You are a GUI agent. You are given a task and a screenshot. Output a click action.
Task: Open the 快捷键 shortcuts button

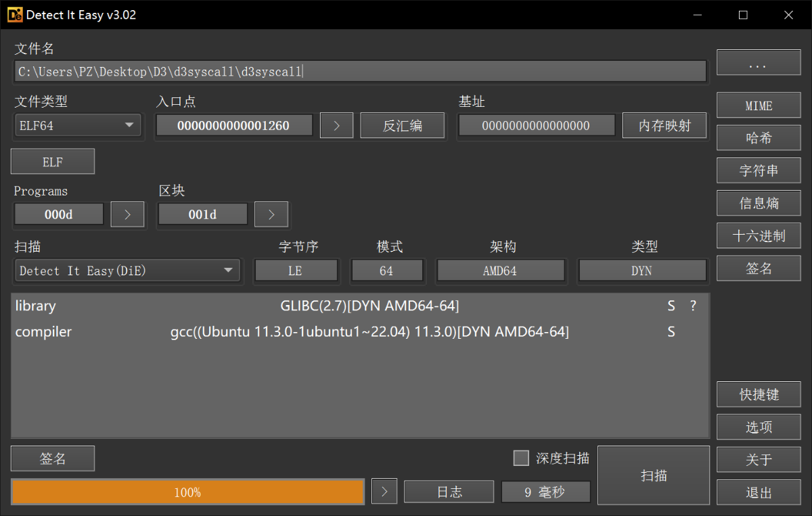(x=759, y=394)
